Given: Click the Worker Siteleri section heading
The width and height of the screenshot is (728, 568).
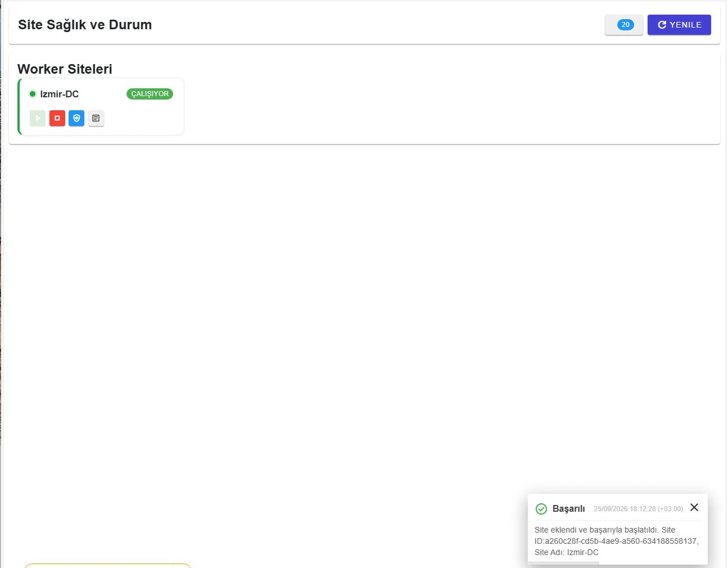Looking at the screenshot, I should pos(65,69).
